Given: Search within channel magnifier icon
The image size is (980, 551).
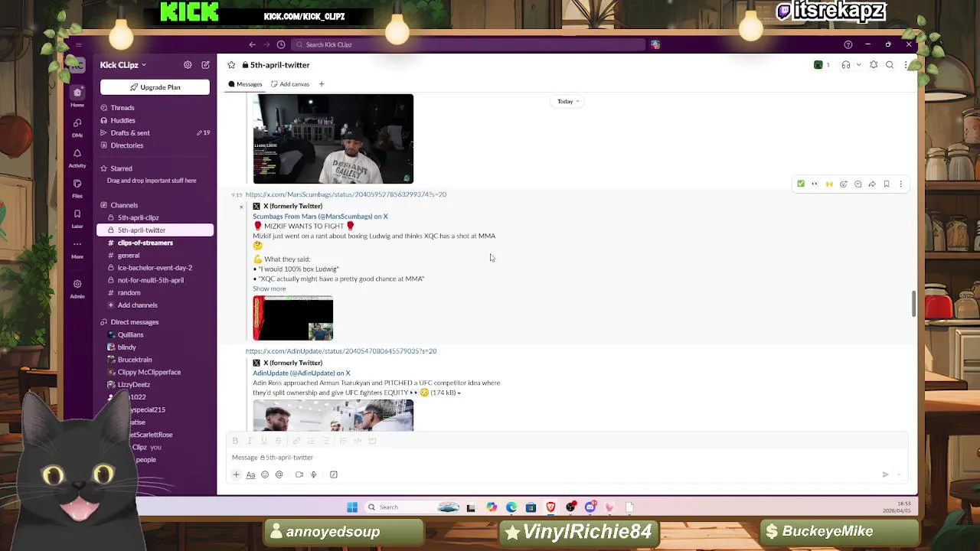Looking at the screenshot, I should [x=890, y=65].
